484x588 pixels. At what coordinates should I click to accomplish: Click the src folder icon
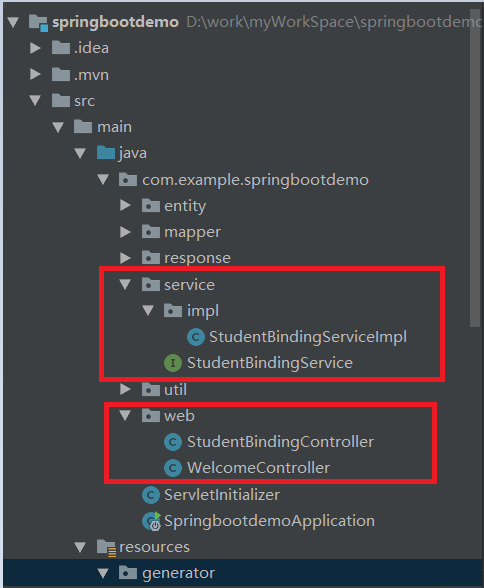click(x=61, y=100)
